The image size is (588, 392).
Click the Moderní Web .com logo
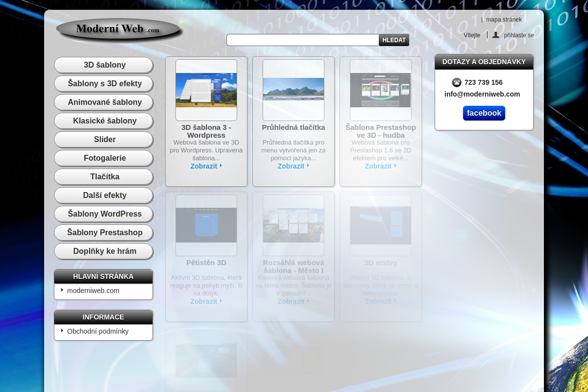click(x=119, y=29)
